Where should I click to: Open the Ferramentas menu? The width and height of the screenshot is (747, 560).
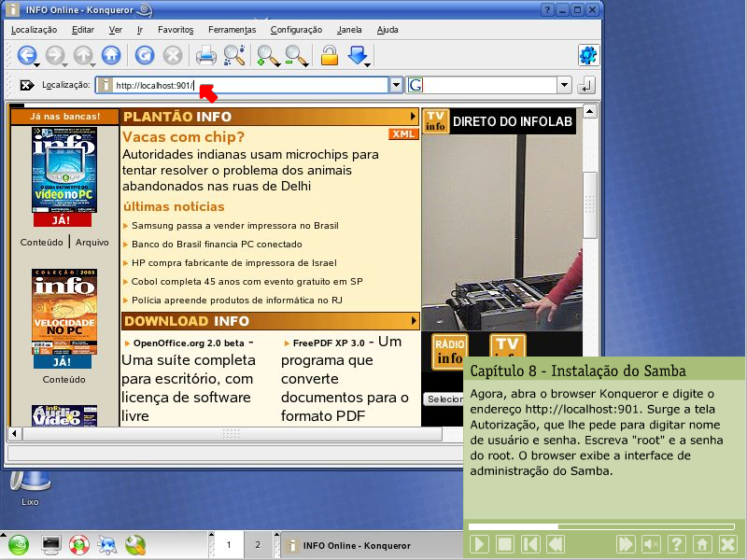(232, 30)
